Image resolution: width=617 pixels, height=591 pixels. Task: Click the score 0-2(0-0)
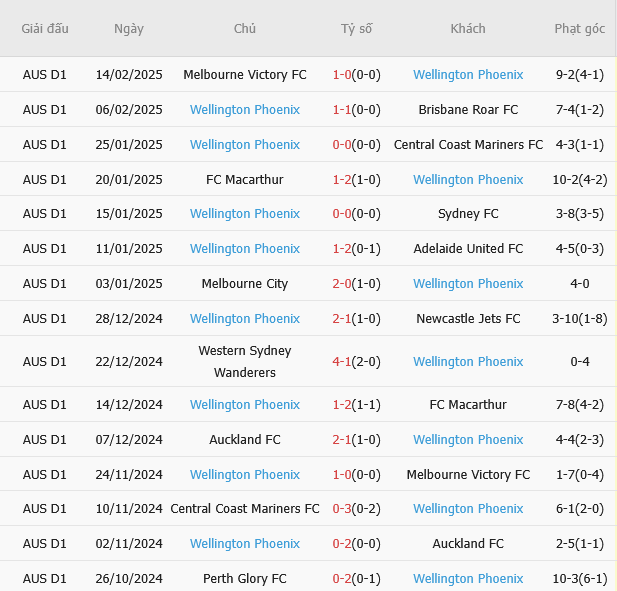pyautogui.click(x=357, y=544)
